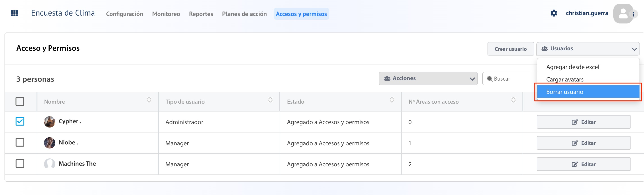644x195 pixels.
Task: Open the three-dot menu beside avatar
Action: 633,14
